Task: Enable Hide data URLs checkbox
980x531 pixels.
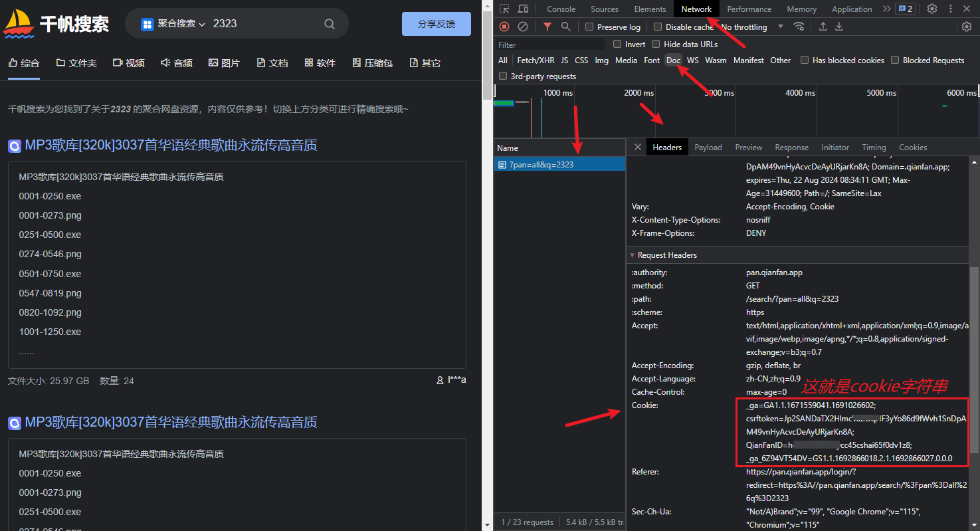Action: [656, 44]
